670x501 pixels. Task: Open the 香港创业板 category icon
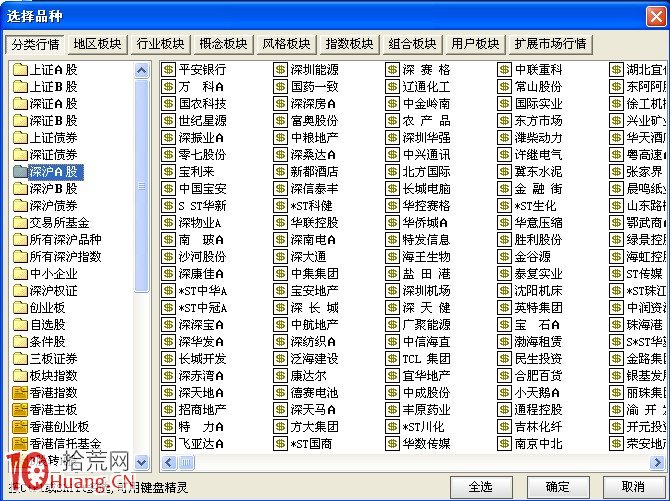click(x=20, y=427)
